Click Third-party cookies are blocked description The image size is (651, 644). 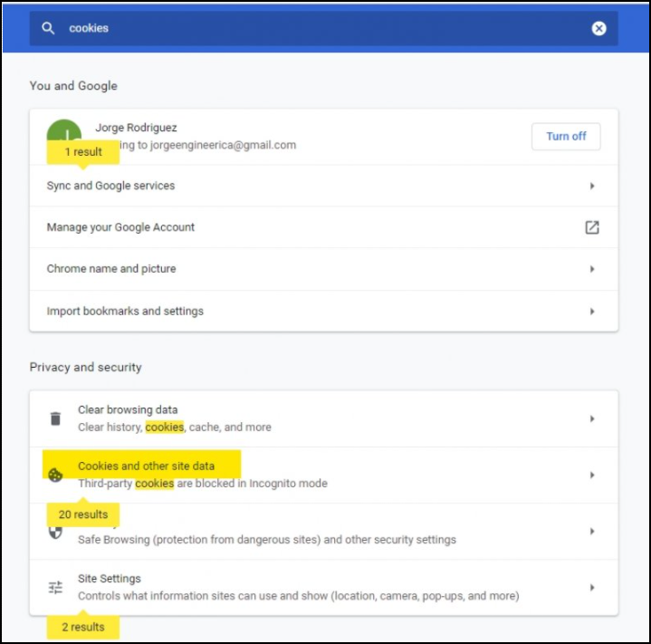(203, 484)
